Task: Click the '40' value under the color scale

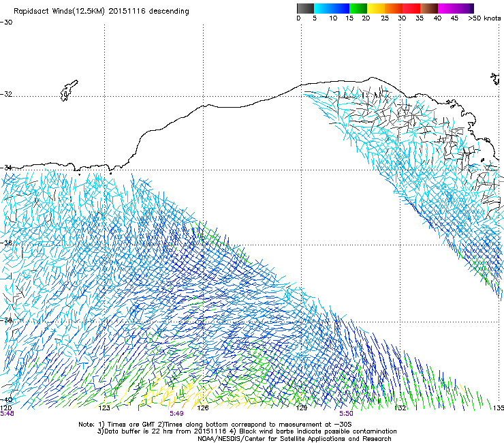Action: click(x=437, y=18)
